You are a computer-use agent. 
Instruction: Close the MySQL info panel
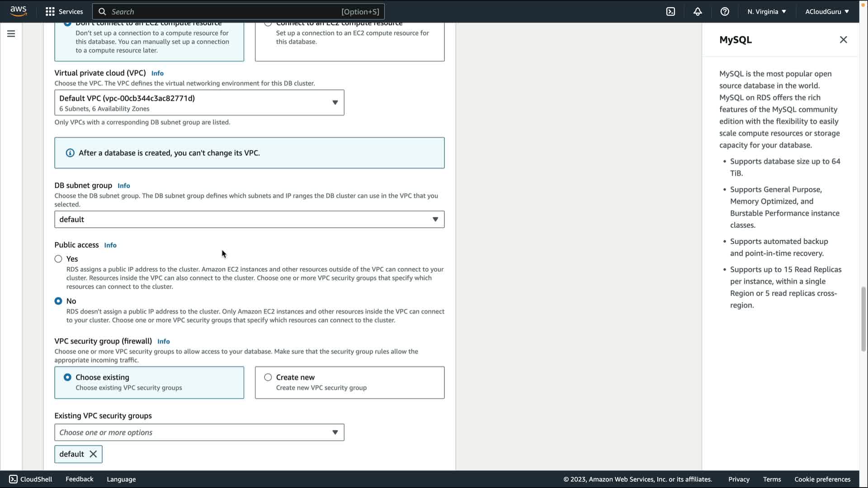click(x=843, y=40)
